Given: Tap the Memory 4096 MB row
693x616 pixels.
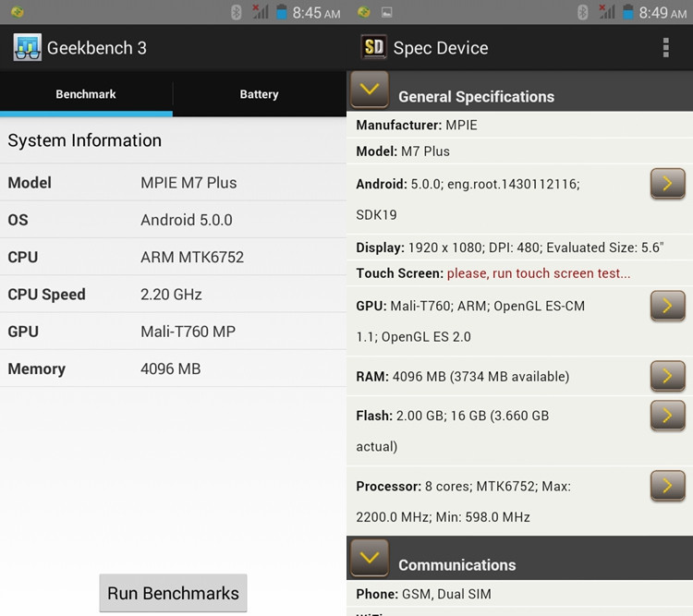Looking at the screenshot, I should click(173, 368).
